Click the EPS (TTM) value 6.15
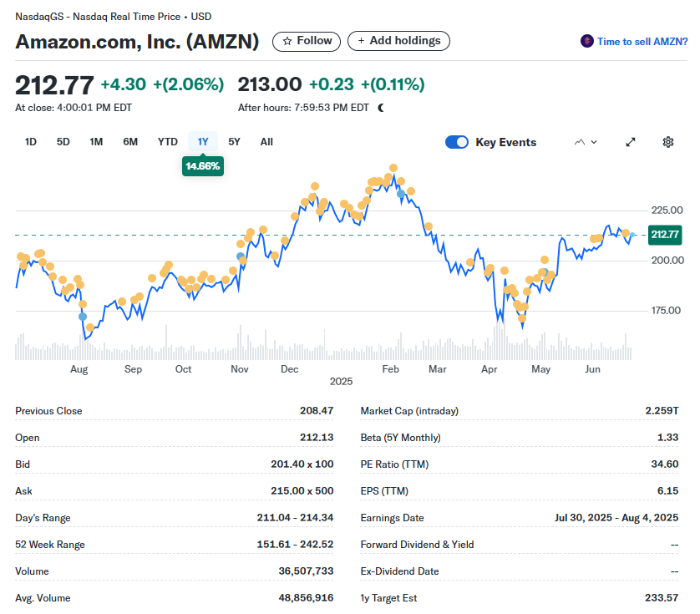Screen dimensions: 700x614 [x=668, y=491]
